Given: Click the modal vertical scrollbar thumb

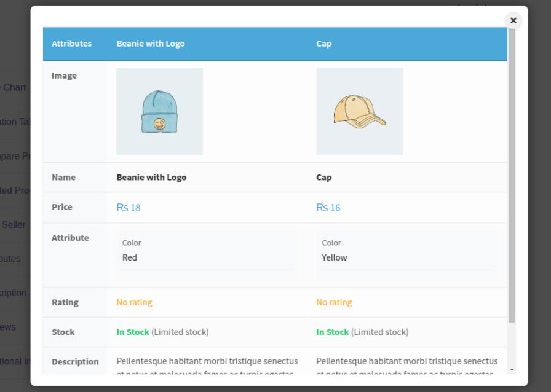Looking at the screenshot, I should [x=512, y=176].
